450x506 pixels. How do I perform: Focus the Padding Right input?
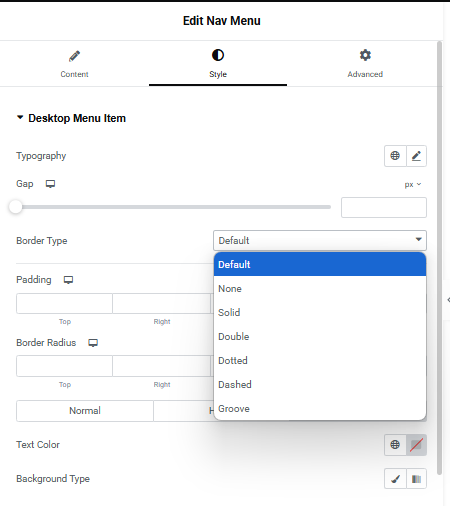162,303
